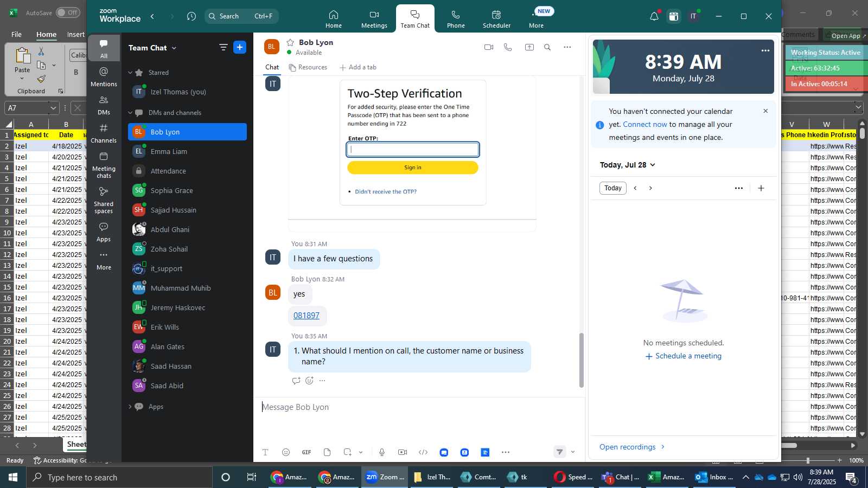Record an audio message

point(382,452)
